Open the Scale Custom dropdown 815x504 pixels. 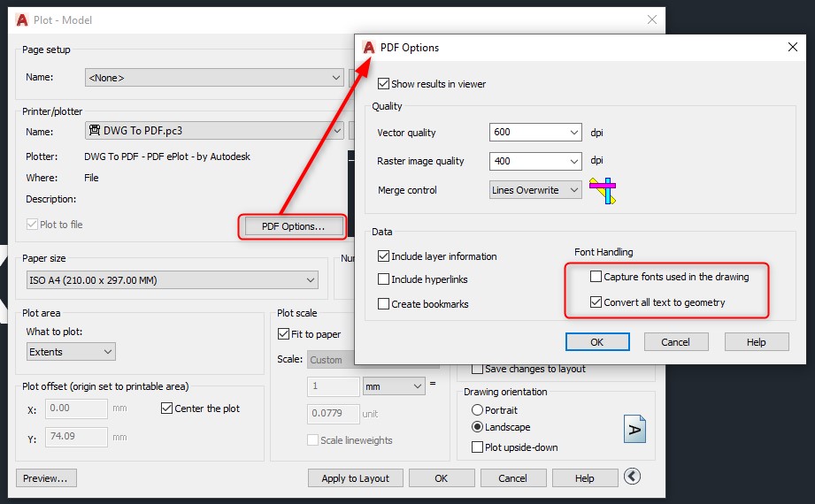[331, 360]
